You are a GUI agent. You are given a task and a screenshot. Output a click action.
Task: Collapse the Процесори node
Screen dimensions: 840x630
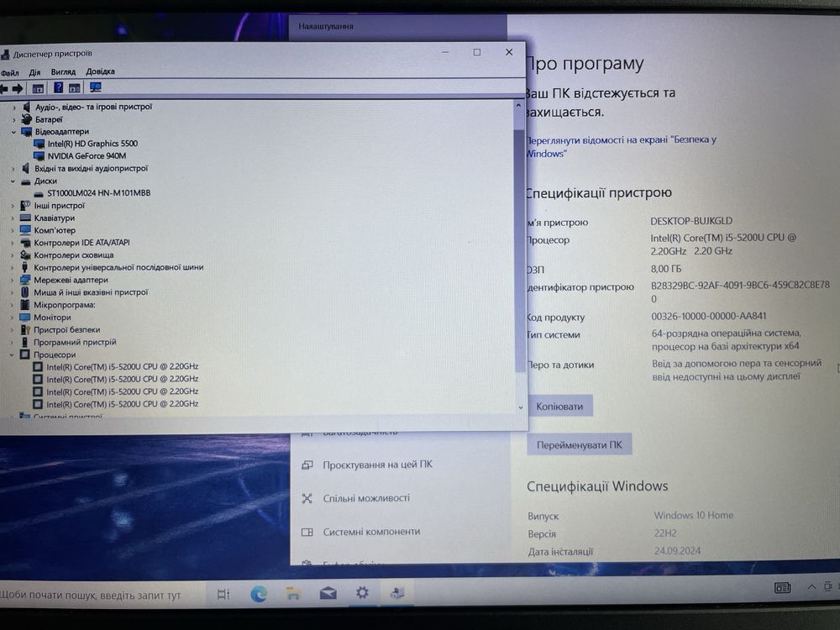click(x=12, y=355)
